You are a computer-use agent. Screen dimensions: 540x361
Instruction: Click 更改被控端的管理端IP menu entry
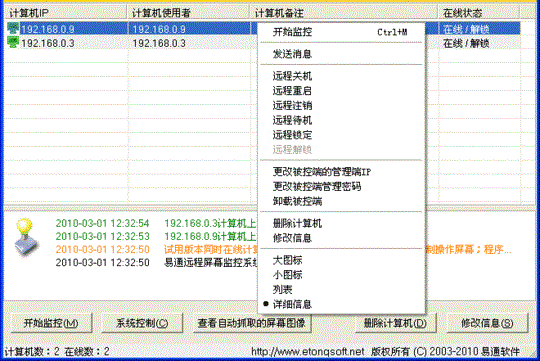[x=340, y=172]
